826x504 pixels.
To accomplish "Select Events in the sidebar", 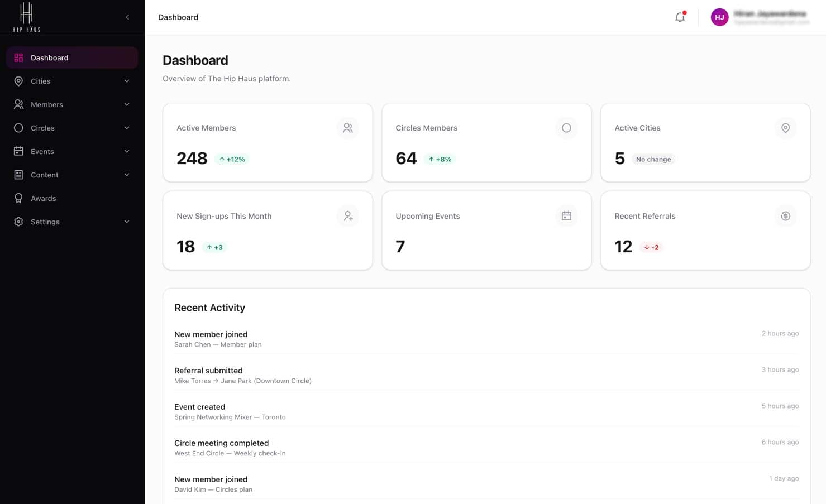I will [72, 151].
